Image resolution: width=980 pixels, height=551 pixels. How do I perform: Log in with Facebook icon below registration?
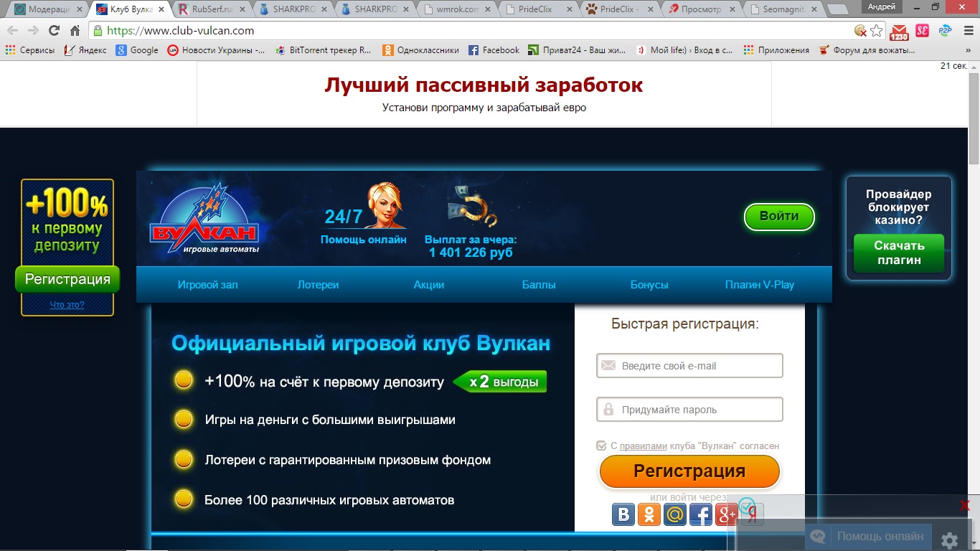pos(701,514)
